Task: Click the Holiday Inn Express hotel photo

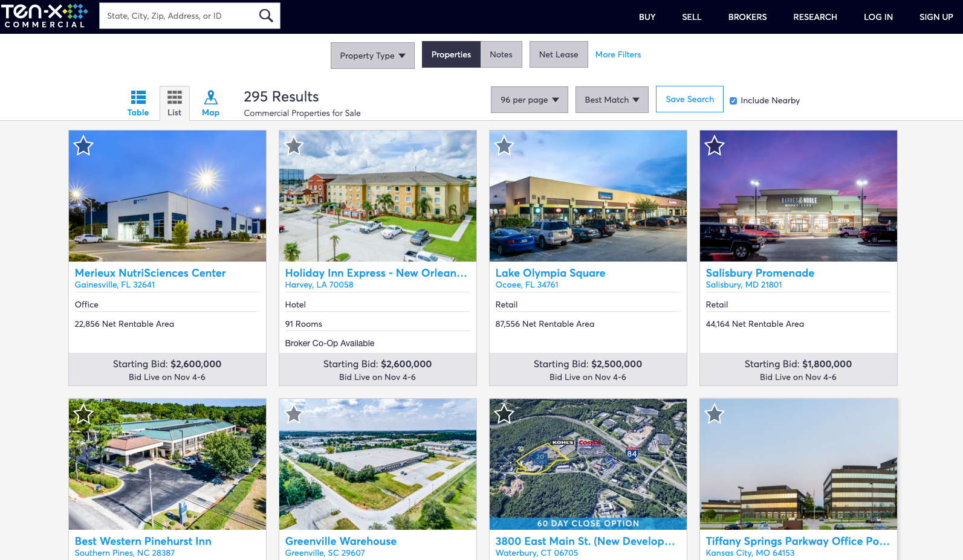Action: 378,196
